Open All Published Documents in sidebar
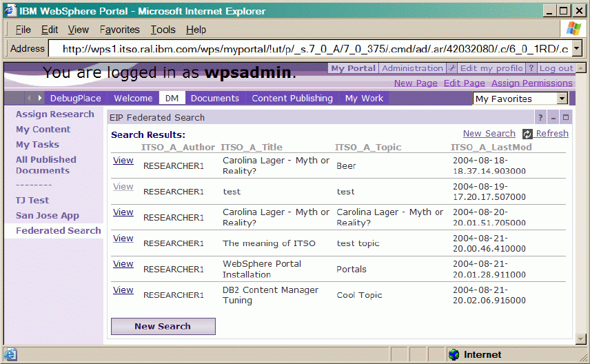This screenshot has width=590, height=364. tap(45, 165)
